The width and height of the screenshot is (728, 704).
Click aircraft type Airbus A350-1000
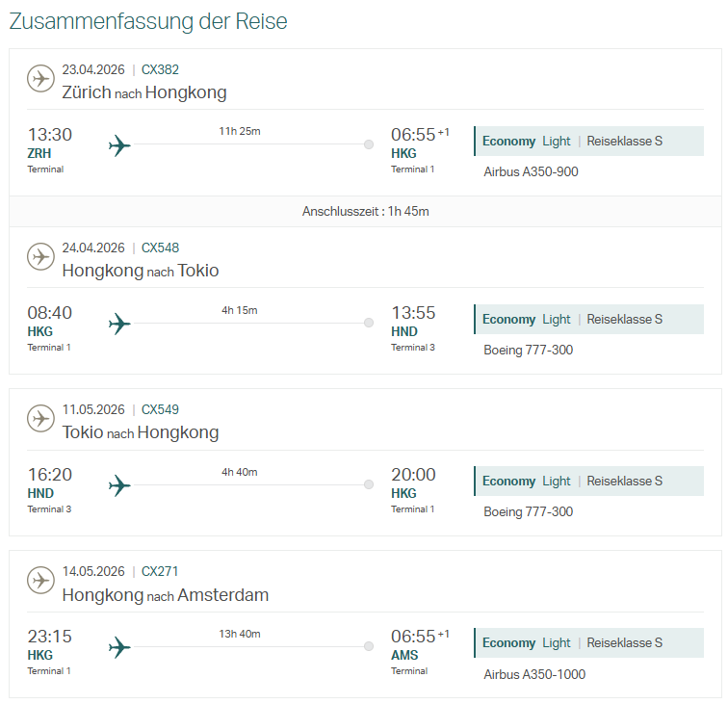[534, 674]
